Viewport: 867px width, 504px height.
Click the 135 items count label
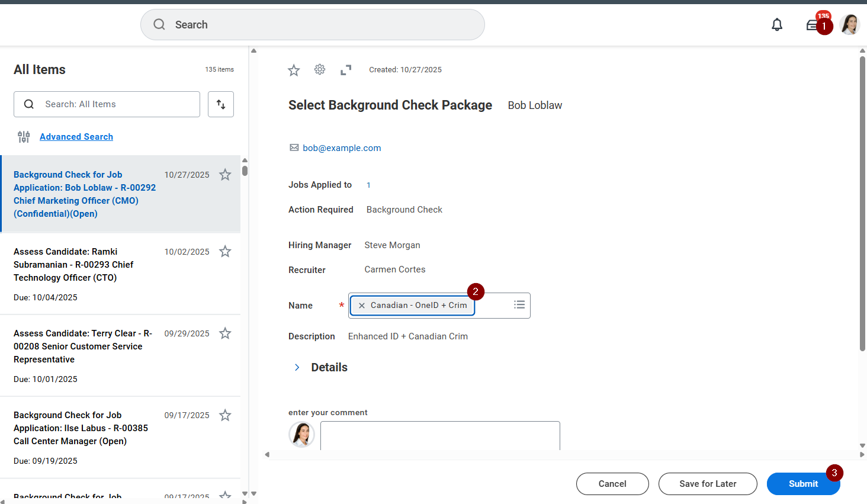pos(220,69)
